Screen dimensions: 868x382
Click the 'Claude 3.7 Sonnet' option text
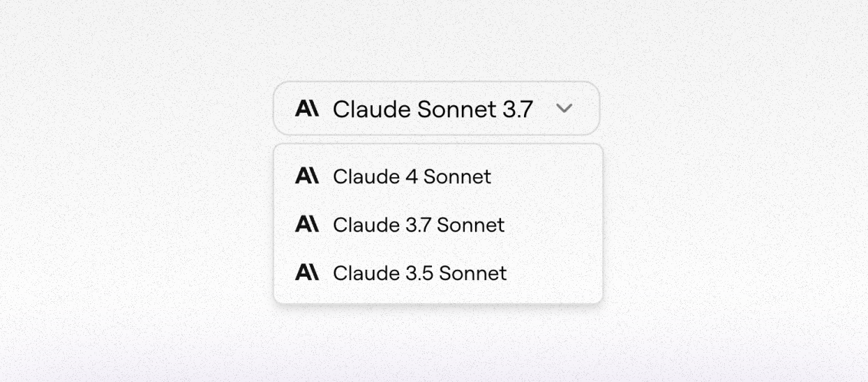pyautogui.click(x=419, y=224)
